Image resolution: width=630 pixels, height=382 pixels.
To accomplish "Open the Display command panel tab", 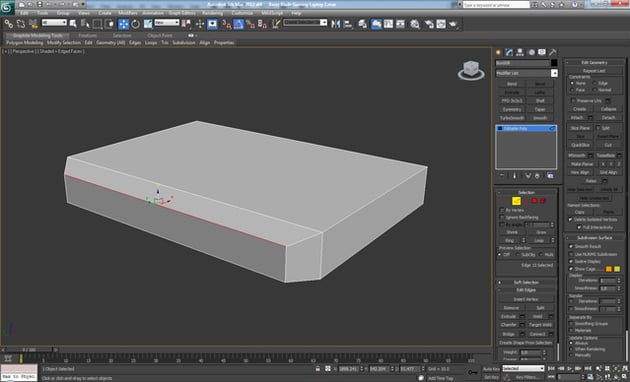I will coord(542,52).
